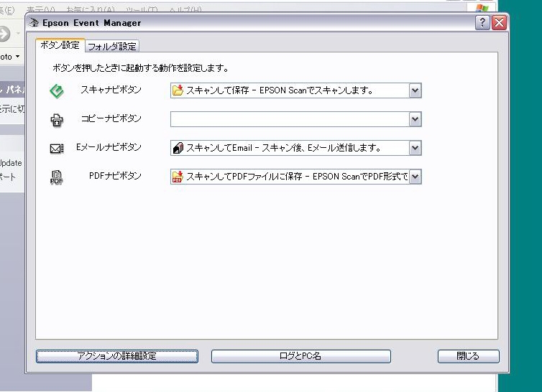The height and width of the screenshot is (392, 542).
Task: Open the フォルダ設定 tab
Action: point(112,46)
